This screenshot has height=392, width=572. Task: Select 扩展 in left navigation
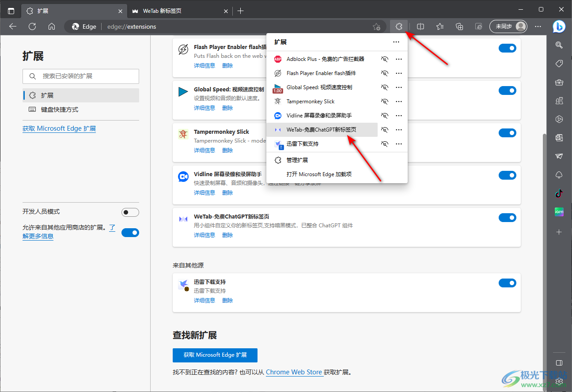(x=81, y=95)
